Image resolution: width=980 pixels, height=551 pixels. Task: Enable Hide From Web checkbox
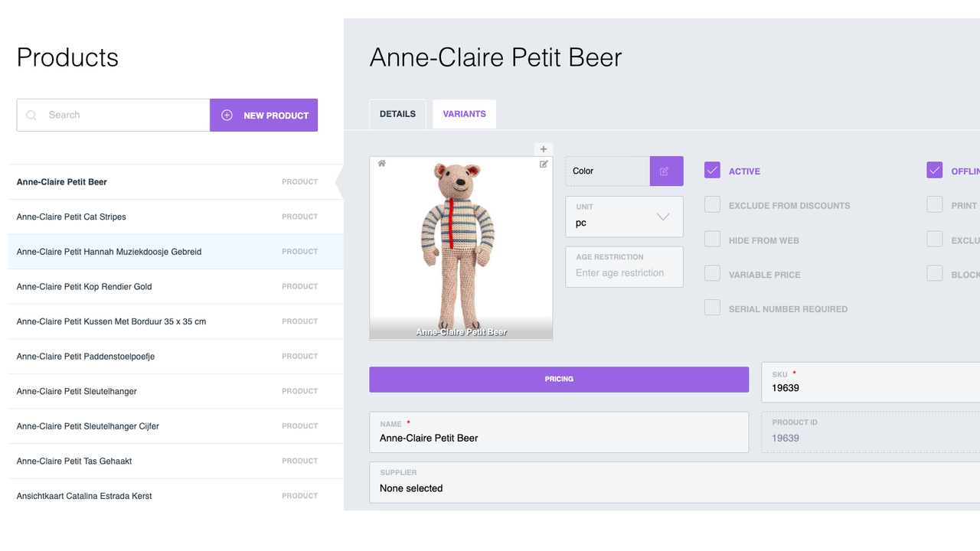pyautogui.click(x=712, y=239)
